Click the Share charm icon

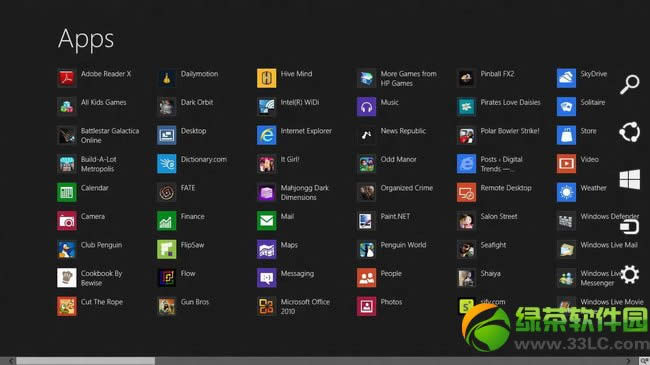pyautogui.click(x=630, y=132)
